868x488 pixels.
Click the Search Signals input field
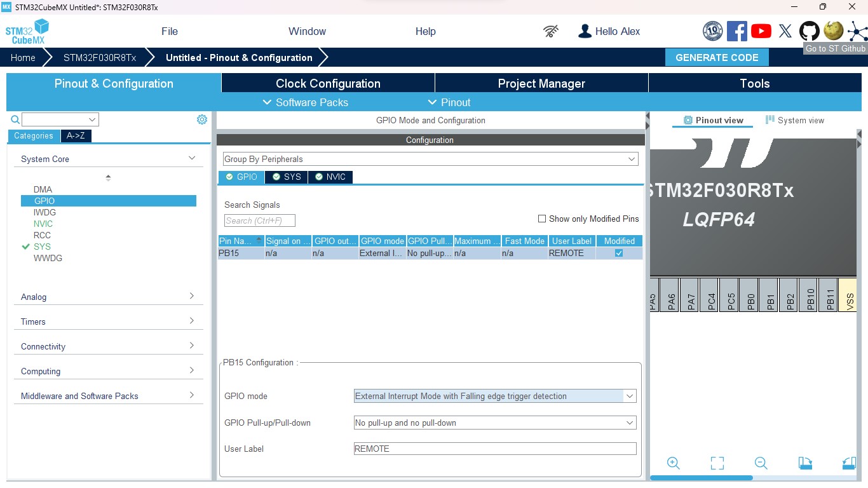tap(260, 220)
